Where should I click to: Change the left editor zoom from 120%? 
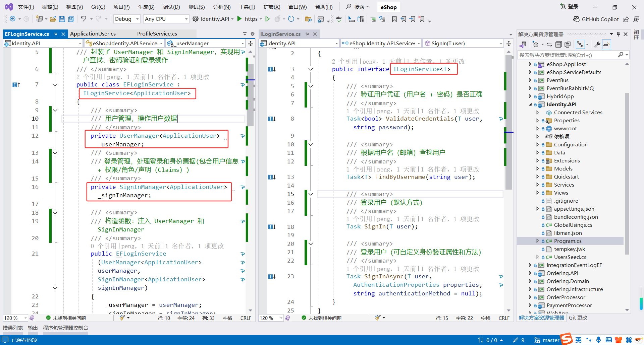coord(15,318)
